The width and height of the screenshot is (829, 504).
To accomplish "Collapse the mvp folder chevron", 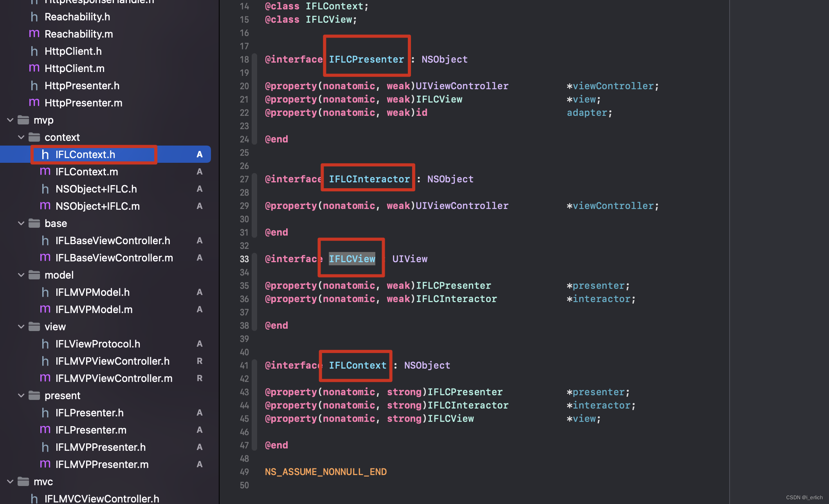I will pyautogui.click(x=11, y=120).
